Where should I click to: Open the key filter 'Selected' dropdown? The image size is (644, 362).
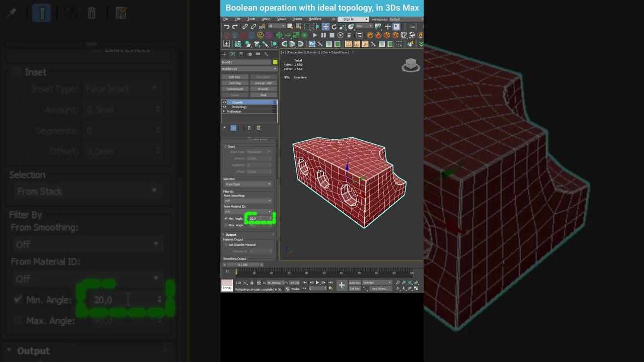click(377, 283)
